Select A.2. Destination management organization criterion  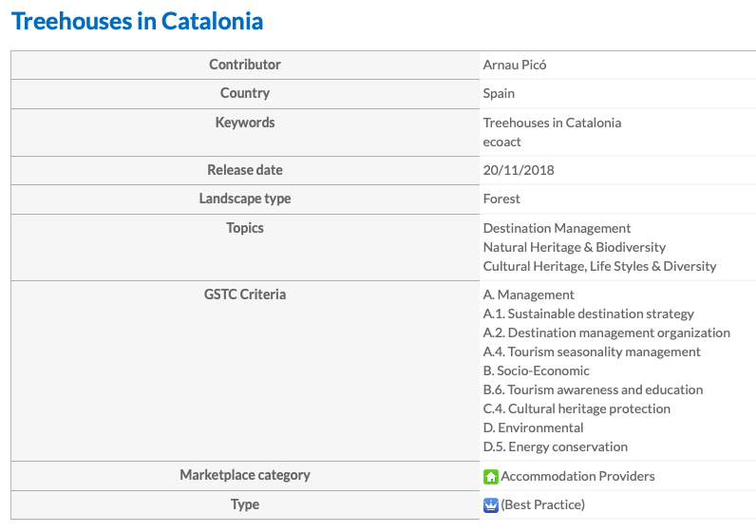pyautogui.click(x=607, y=332)
